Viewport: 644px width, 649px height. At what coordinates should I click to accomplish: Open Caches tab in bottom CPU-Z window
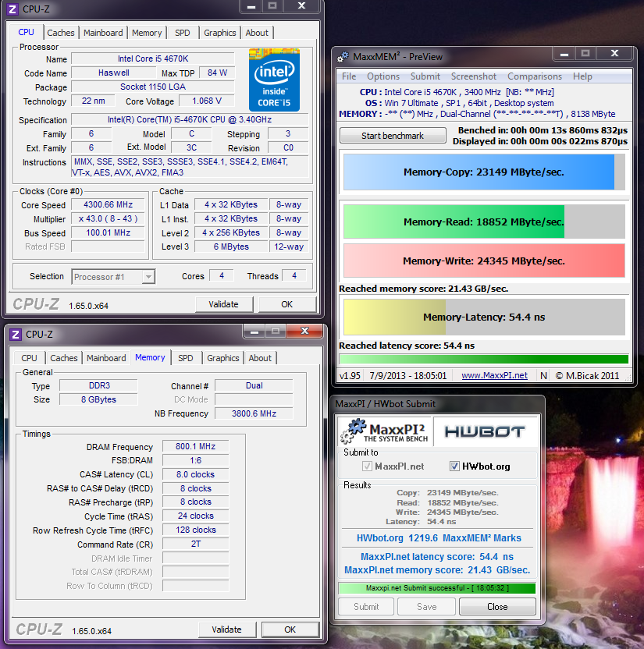coord(64,358)
